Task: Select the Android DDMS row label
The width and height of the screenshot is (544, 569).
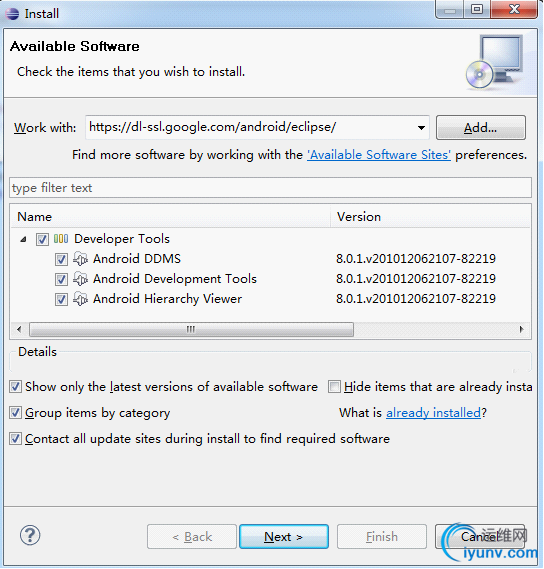Action: click(137, 259)
